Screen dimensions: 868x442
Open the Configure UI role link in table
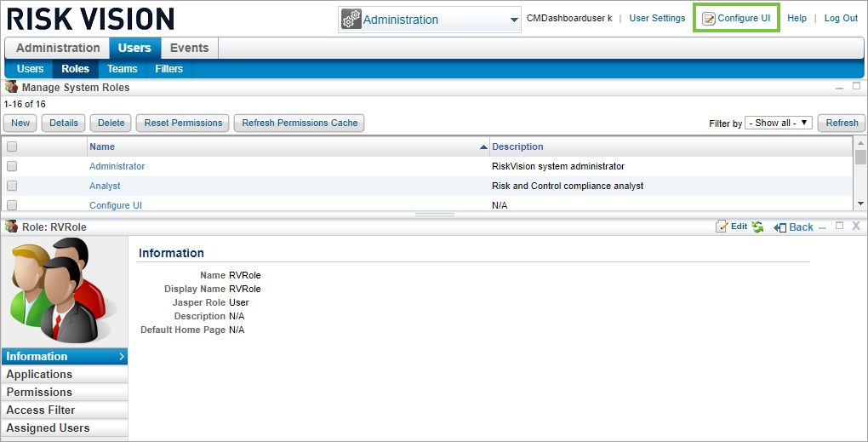(x=116, y=205)
